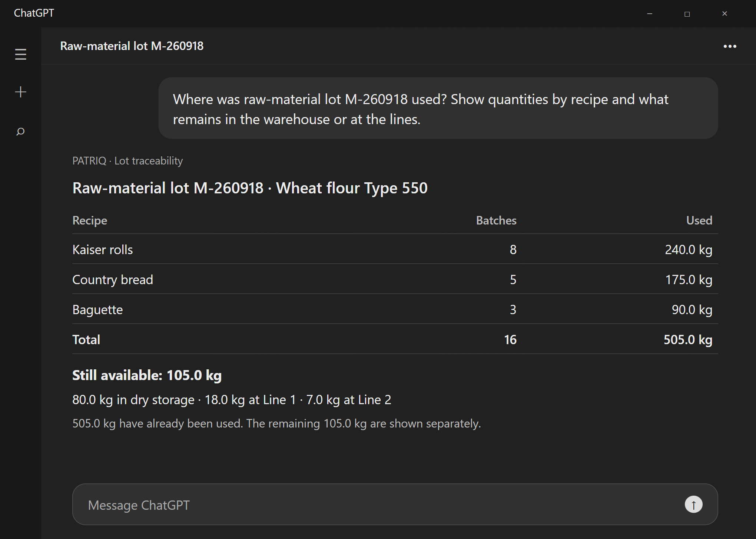The height and width of the screenshot is (539, 756).
Task: Click the 240.0 kg used value
Action: (689, 250)
